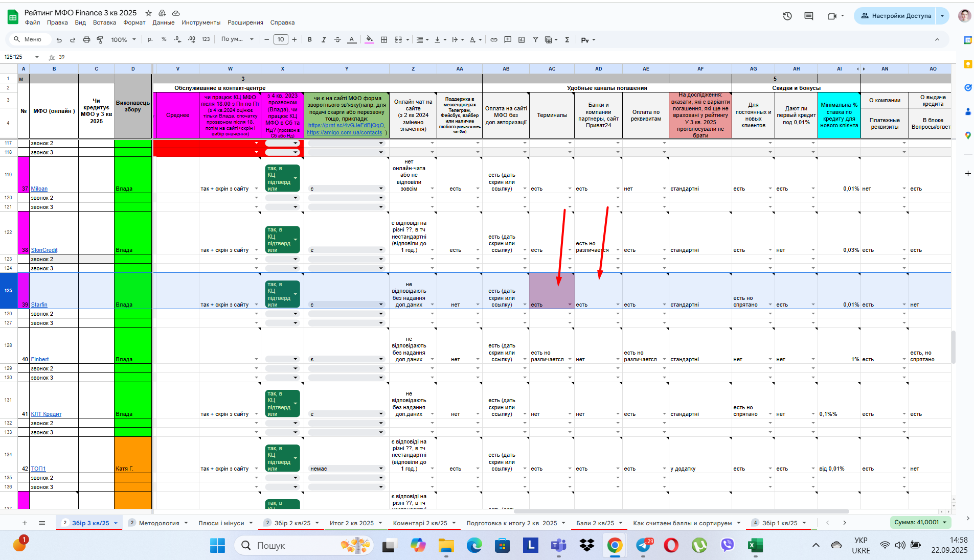Open the Вставка menu
This screenshot has width=974, height=560.
105,22
